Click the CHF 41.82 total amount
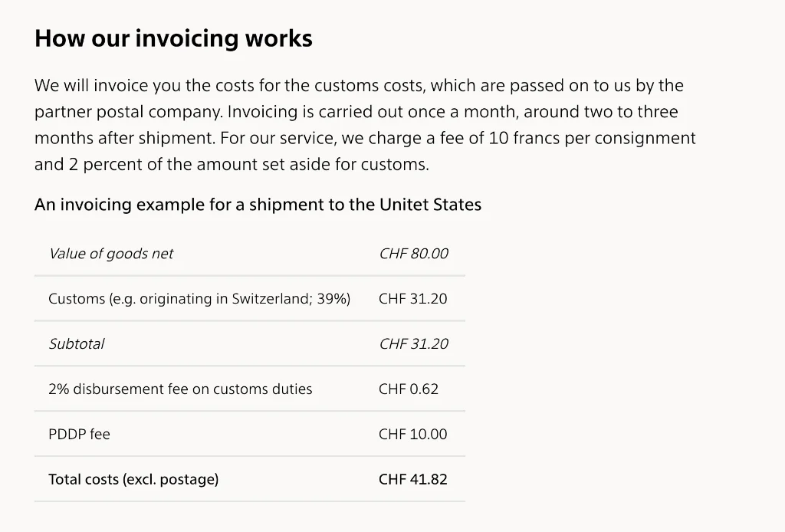785x532 pixels. [x=412, y=480]
